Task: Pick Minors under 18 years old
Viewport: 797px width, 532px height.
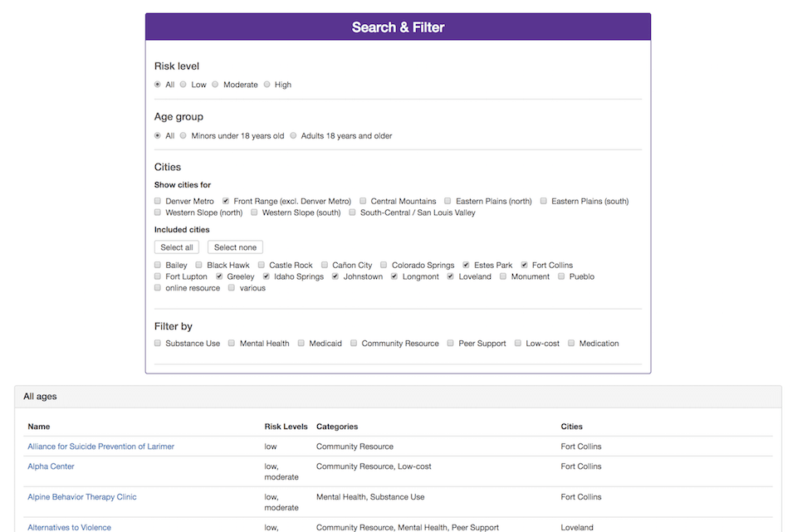Action: (183, 135)
